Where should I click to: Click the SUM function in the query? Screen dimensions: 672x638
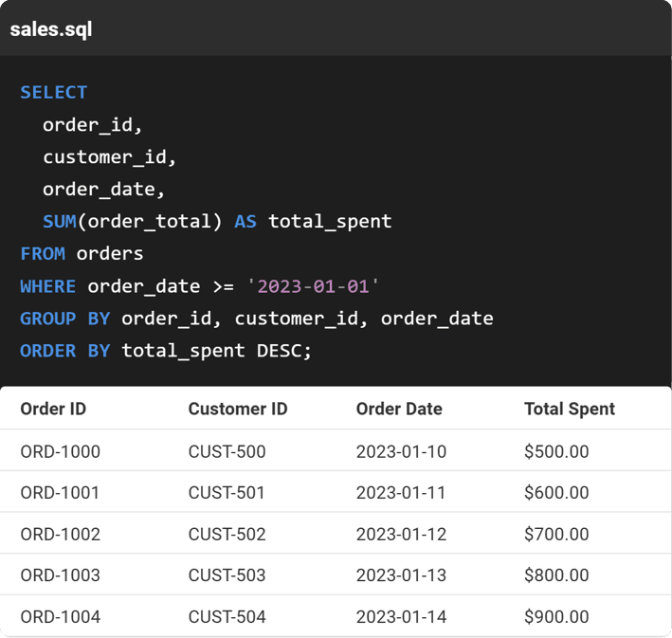[59, 221]
